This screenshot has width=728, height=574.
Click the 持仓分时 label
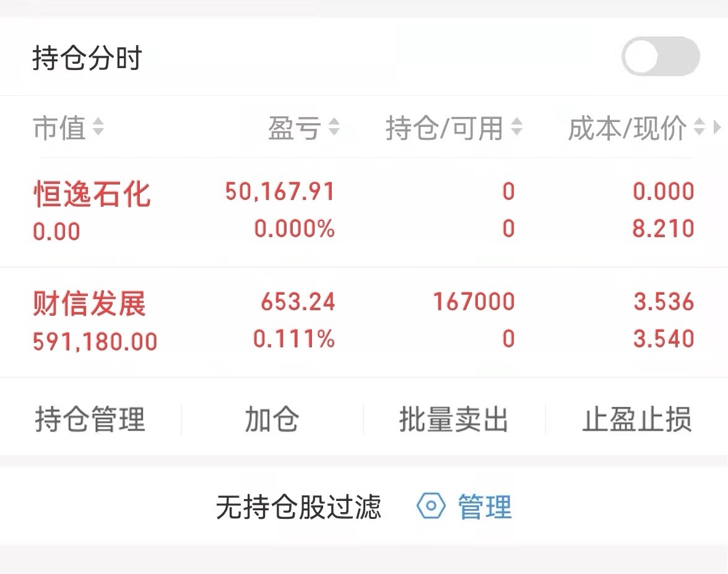pyautogui.click(x=87, y=58)
